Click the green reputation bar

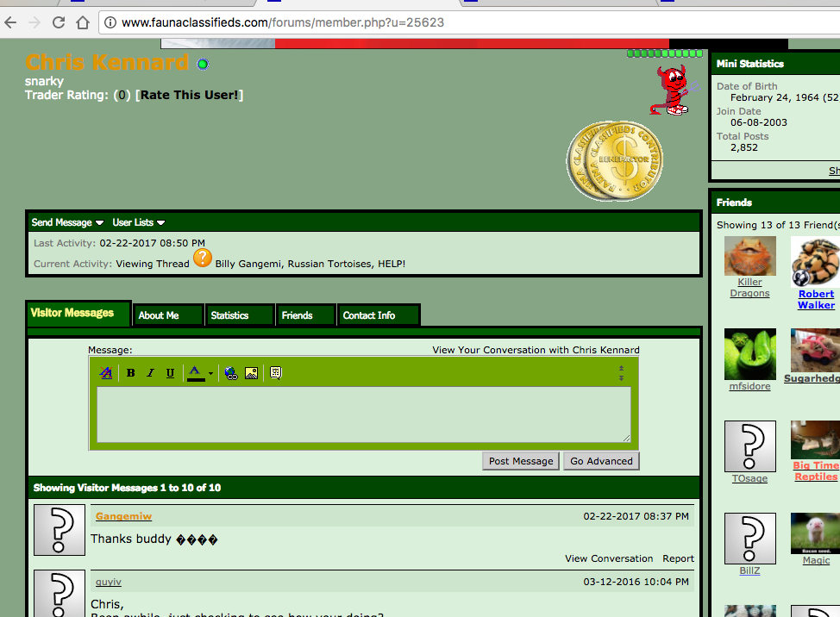pos(665,53)
